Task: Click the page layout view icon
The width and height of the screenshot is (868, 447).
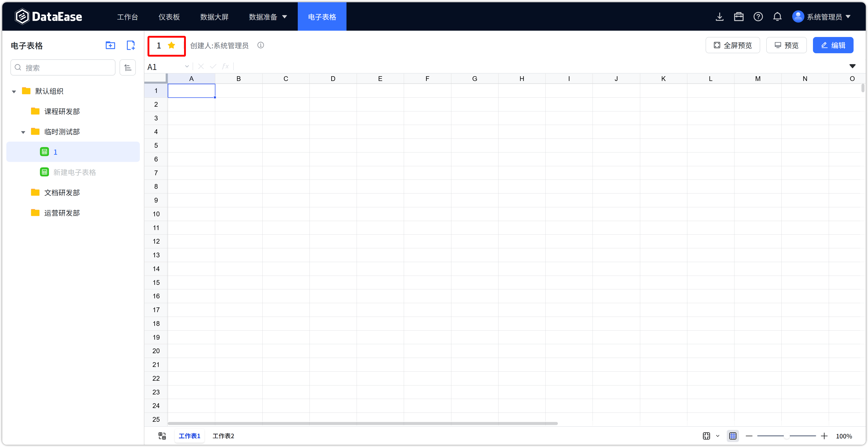Action: tap(706, 436)
